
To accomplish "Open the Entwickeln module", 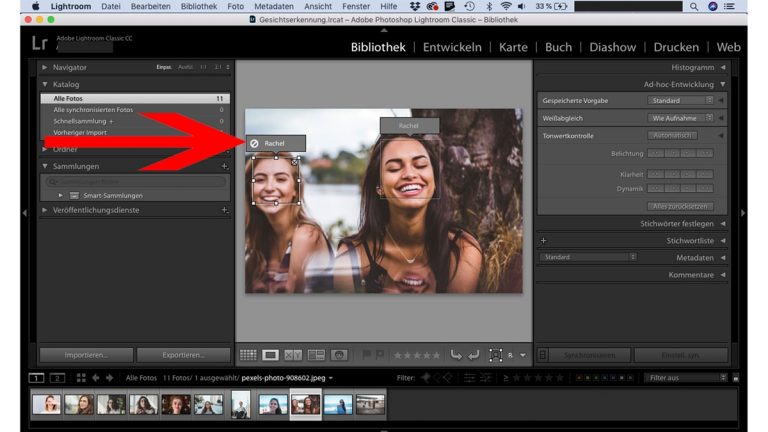I will click(452, 47).
